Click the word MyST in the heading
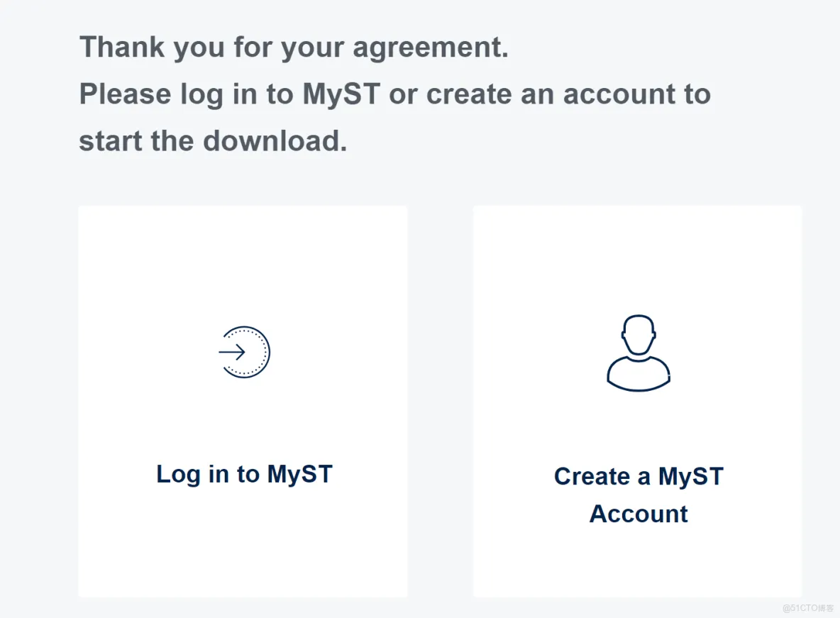The height and width of the screenshot is (618, 840). pyautogui.click(x=341, y=94)
